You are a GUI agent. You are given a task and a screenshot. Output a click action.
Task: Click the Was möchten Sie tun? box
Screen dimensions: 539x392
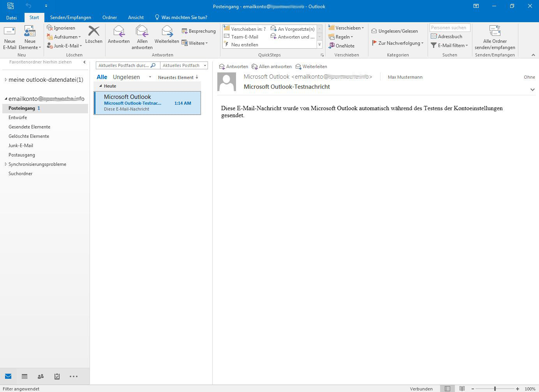pyautogui.click(x=181, y=18)
